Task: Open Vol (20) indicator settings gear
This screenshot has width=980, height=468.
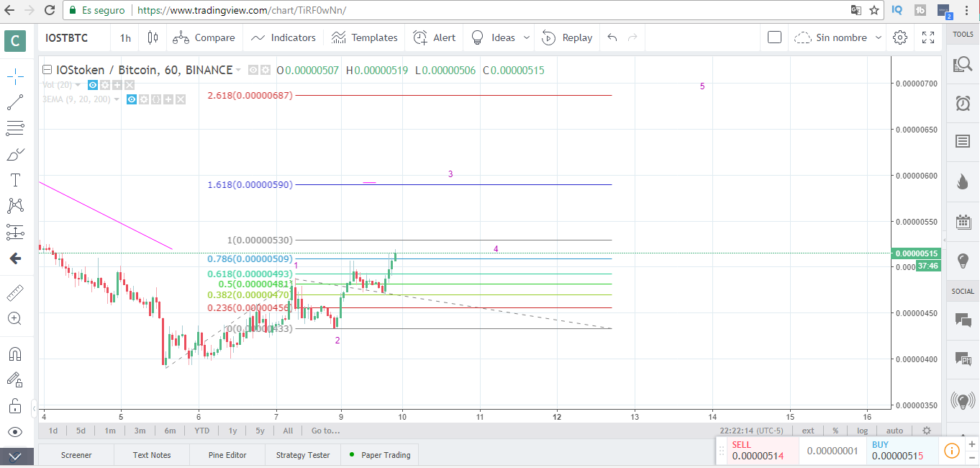Action: 105,85
